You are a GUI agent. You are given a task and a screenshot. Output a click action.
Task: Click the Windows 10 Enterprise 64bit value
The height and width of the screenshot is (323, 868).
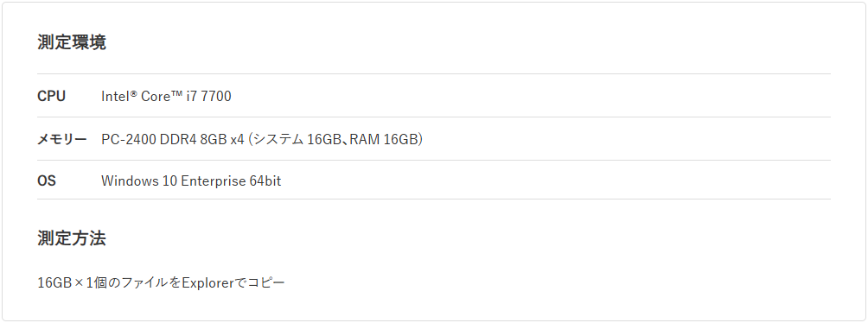[x=191, y=180]
